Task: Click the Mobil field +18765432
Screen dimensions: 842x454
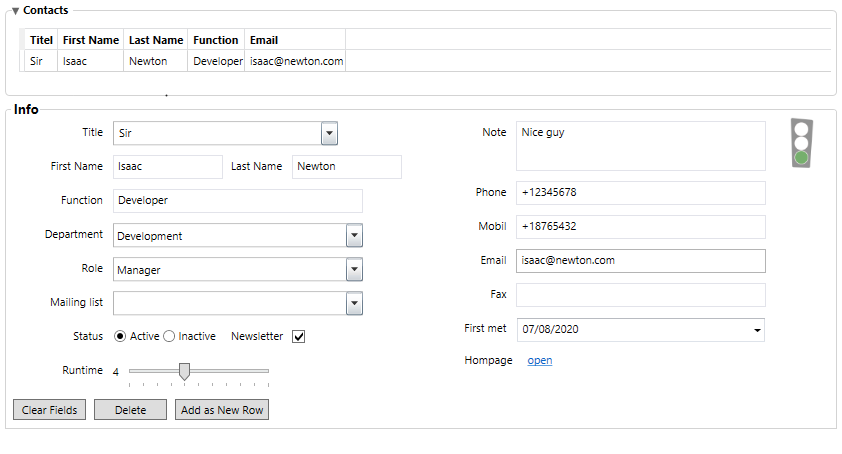Action: pos(641,227)
